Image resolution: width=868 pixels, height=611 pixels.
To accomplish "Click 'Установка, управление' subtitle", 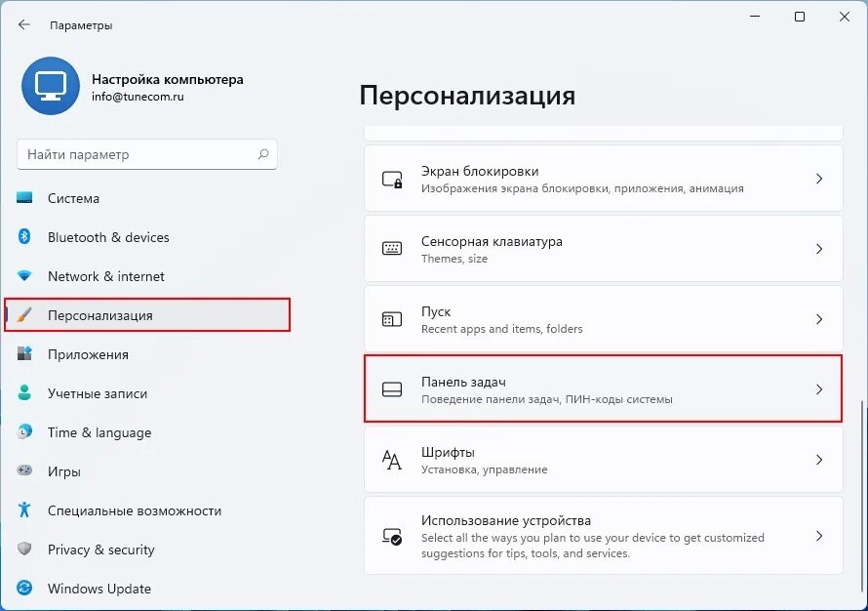I will pos(484,469).
